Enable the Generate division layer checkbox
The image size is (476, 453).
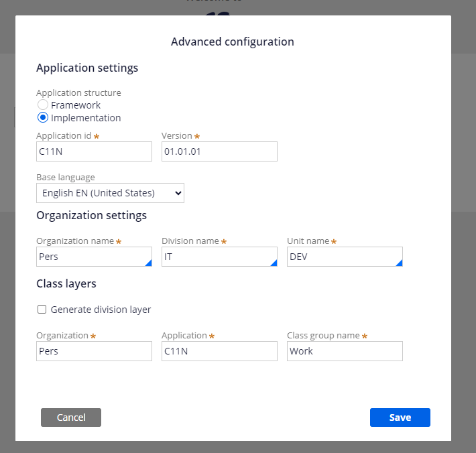pyautogui.click(x=42, y=310)
